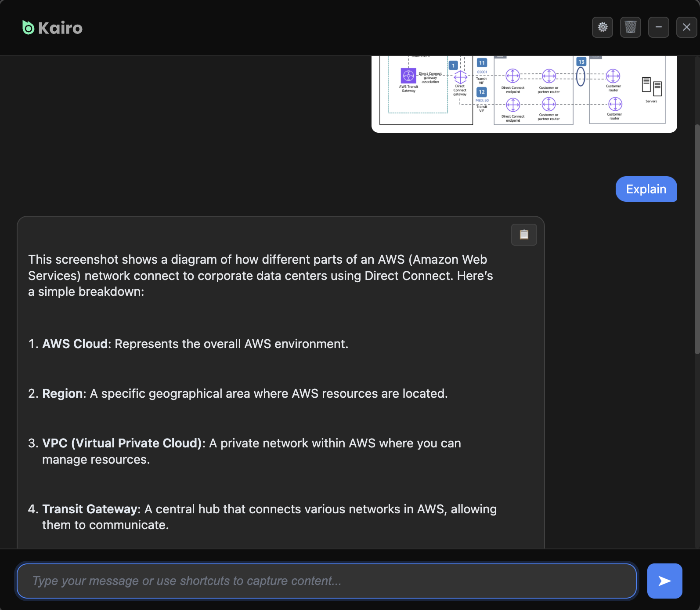Click the 'Region' list item
Viewport: 700px width, 610px height.
[238, 393]
